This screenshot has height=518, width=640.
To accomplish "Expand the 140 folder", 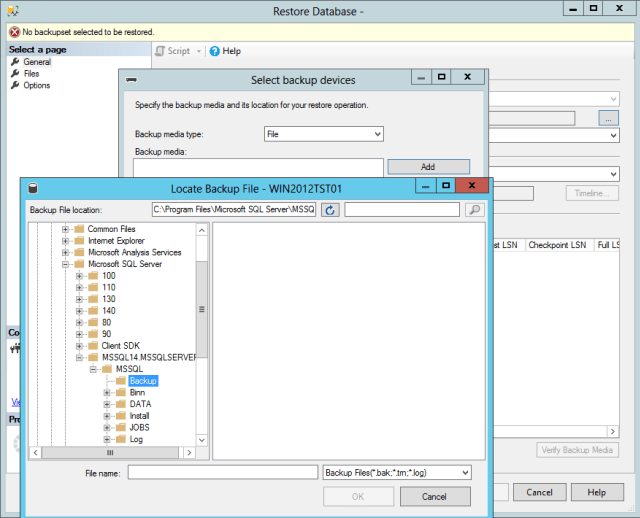I will pos(79,311).
